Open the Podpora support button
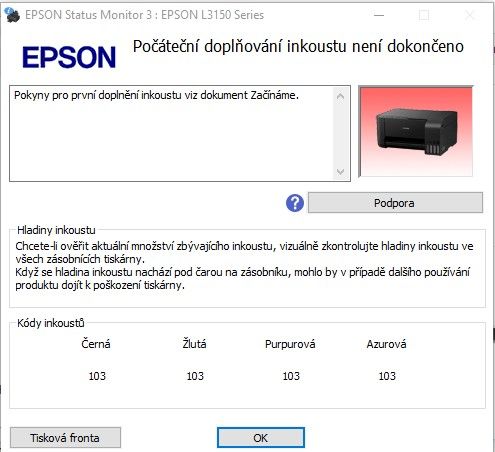Screen dimensions: 495x452 pyautogui.click(x=395, y=203)
